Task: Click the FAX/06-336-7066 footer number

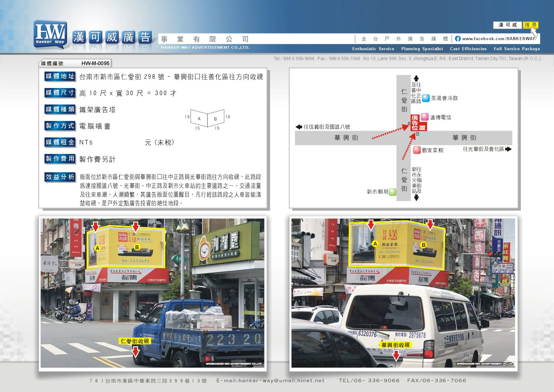Action: (437, 381)
